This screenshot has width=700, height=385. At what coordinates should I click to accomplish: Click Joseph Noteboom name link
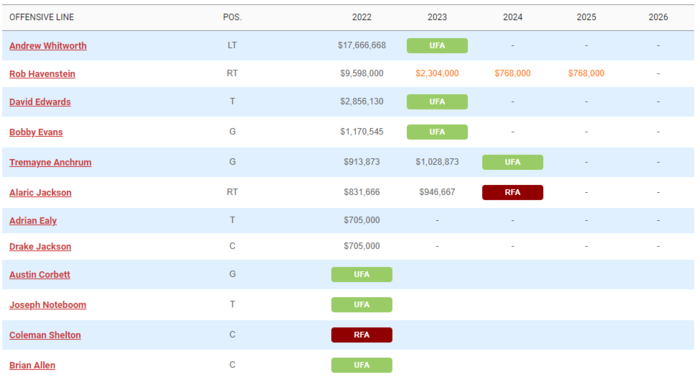coord(48,305)
